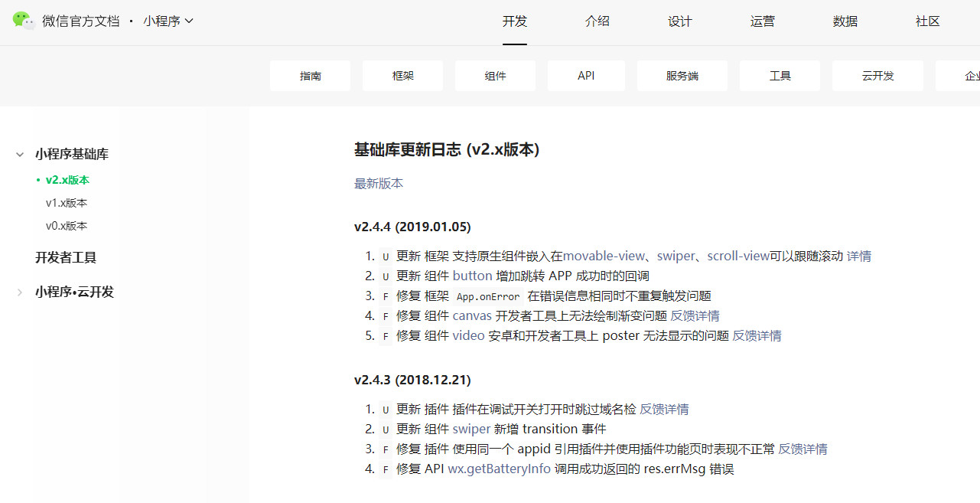Viewport: 980px width, 503px height.
Task: Click F badge on App.onError fix line
Action: [x=386, y=296]
